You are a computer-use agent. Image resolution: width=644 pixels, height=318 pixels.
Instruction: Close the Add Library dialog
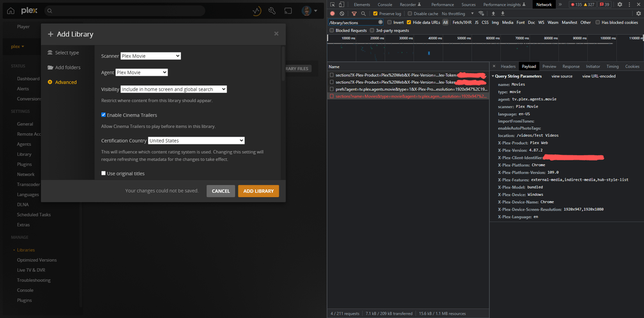tap(276, 34)
